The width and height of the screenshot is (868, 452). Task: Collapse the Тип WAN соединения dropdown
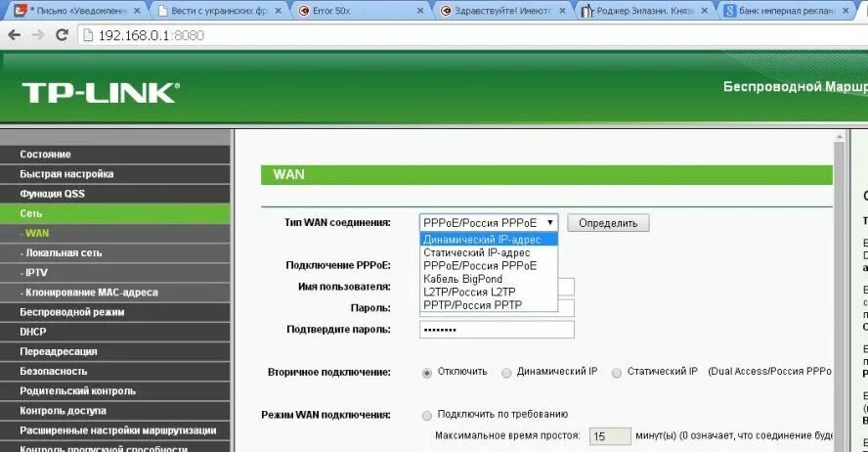[489, 223]
